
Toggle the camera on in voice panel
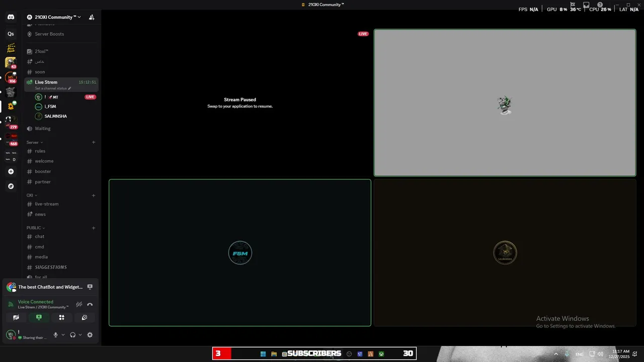click(x=16, y=317)
